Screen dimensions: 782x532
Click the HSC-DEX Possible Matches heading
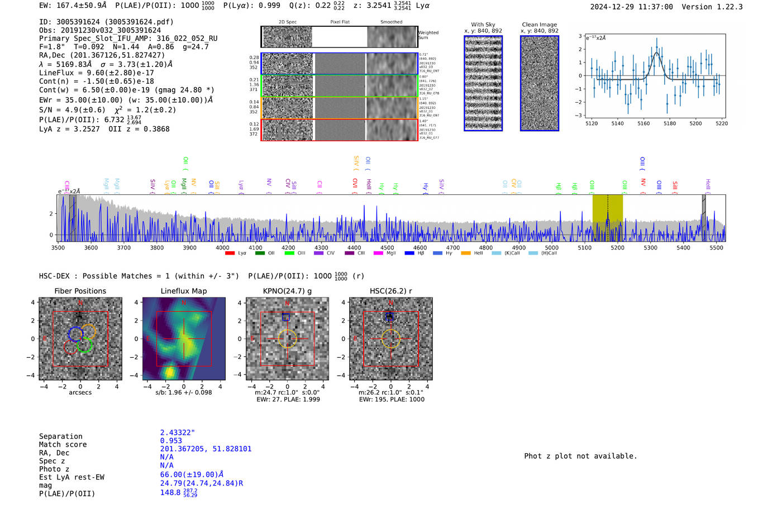tap(139, 276)
